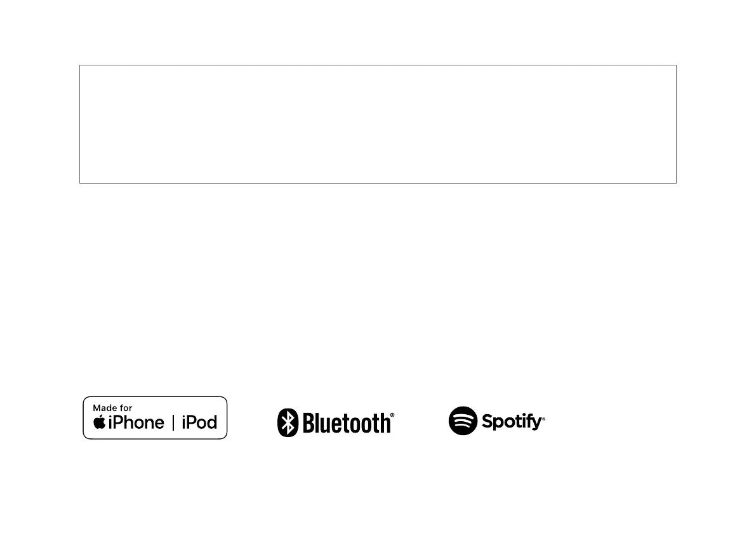Click the final "h" in Bluetooth
Screen dimensions: 756x533
(384, 423)
